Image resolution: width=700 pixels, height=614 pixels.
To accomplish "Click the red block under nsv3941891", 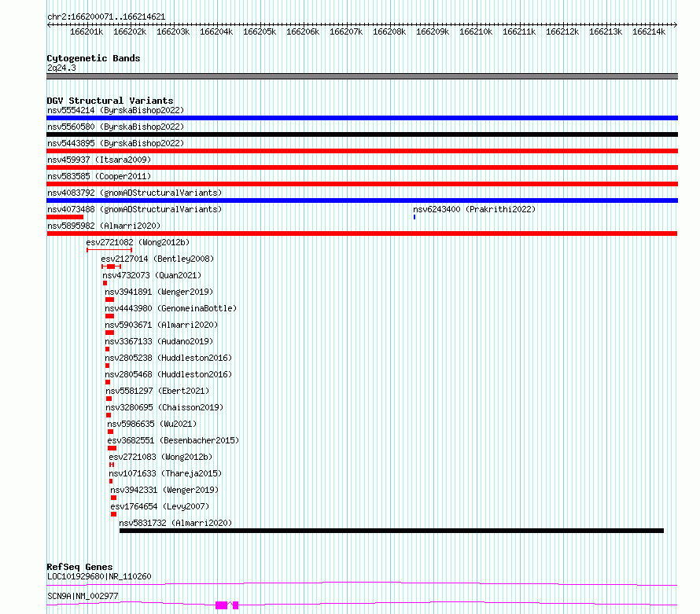I will (x=109, y=300).
